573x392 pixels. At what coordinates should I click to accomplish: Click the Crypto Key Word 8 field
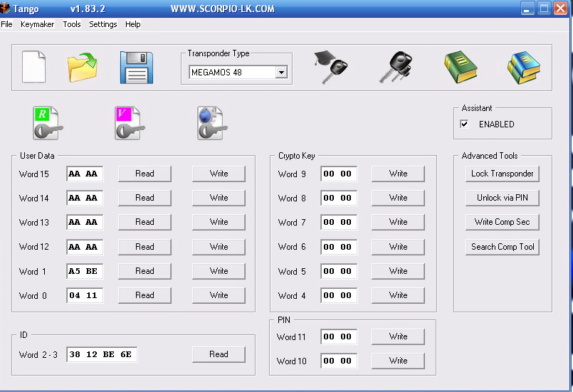pos(339,198)
